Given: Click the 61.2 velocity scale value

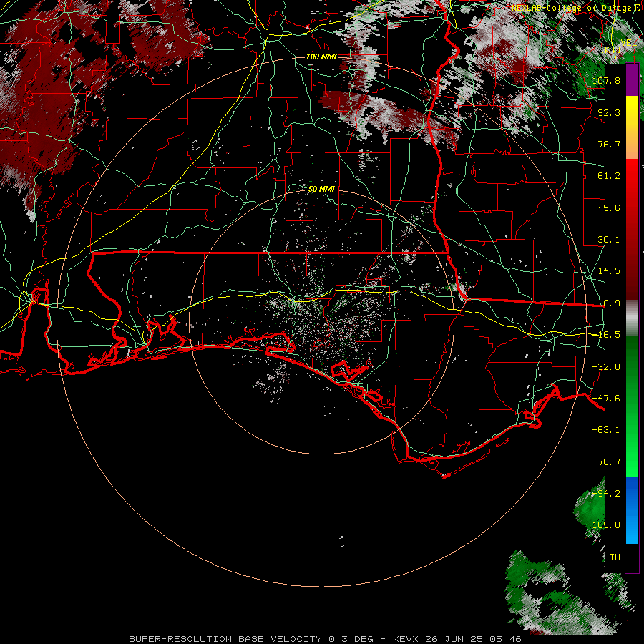Looking at the screenshot, I should (x=609, y=176).
